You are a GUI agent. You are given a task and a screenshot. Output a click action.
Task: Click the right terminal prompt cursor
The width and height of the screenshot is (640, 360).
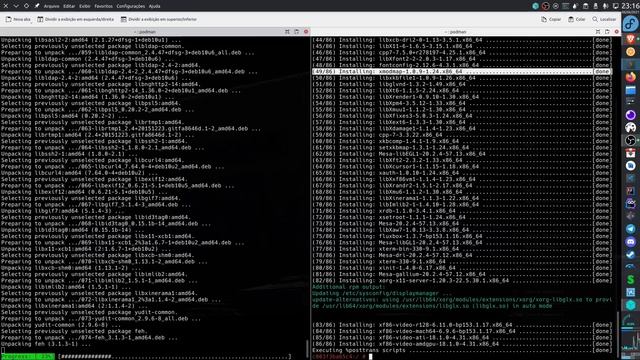pyautogui.click(x=371, y=356)
